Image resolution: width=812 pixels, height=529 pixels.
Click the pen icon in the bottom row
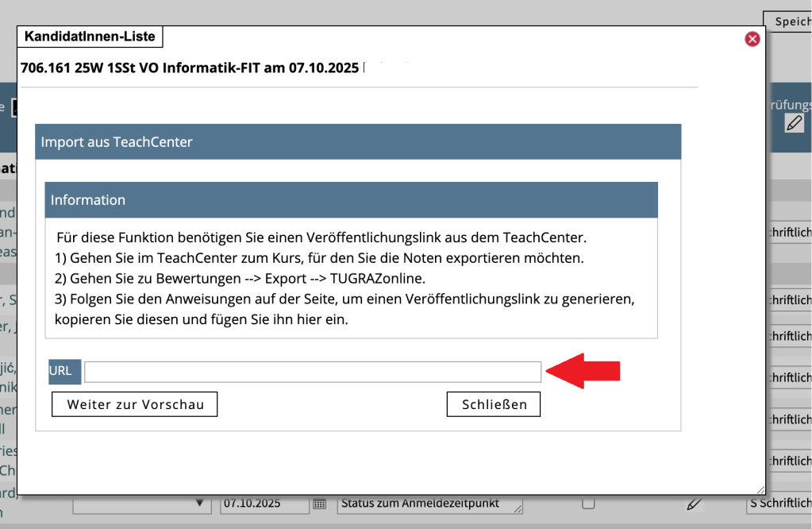[695, 504]
